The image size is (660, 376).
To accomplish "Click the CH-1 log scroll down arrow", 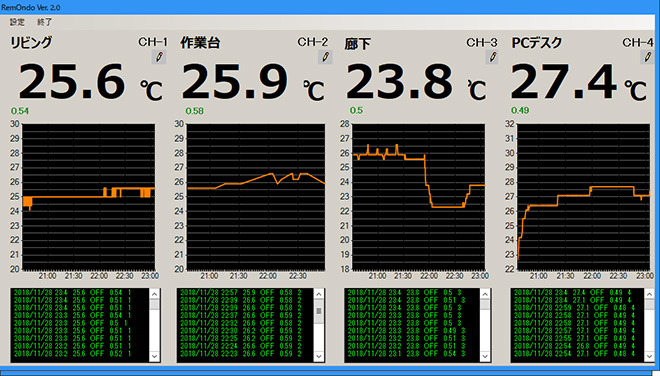I will tap(154, 356).
